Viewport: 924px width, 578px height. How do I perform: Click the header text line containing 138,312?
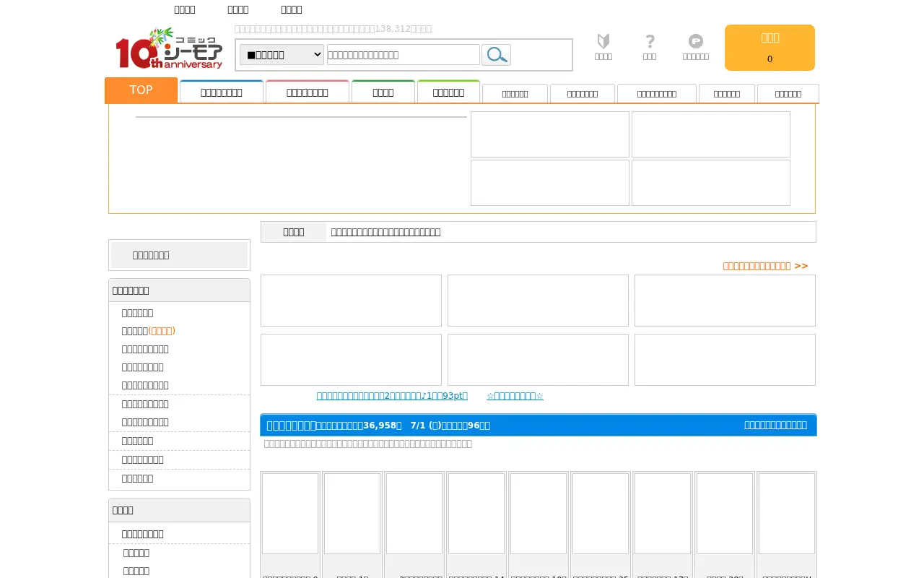333,29
